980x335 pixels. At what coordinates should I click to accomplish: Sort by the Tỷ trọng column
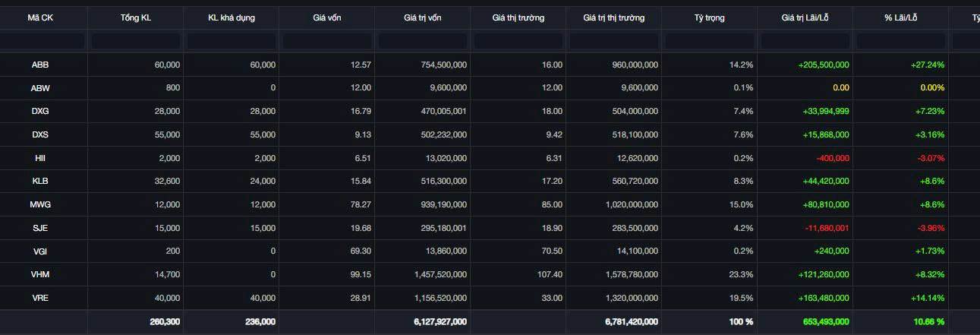click(709, 17)
